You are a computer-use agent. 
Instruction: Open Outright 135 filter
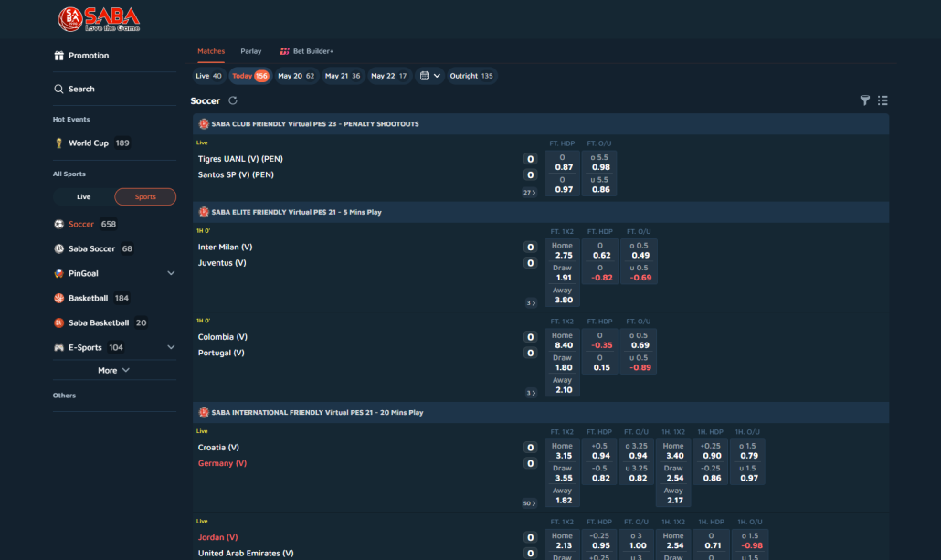(x=471, y=76)
